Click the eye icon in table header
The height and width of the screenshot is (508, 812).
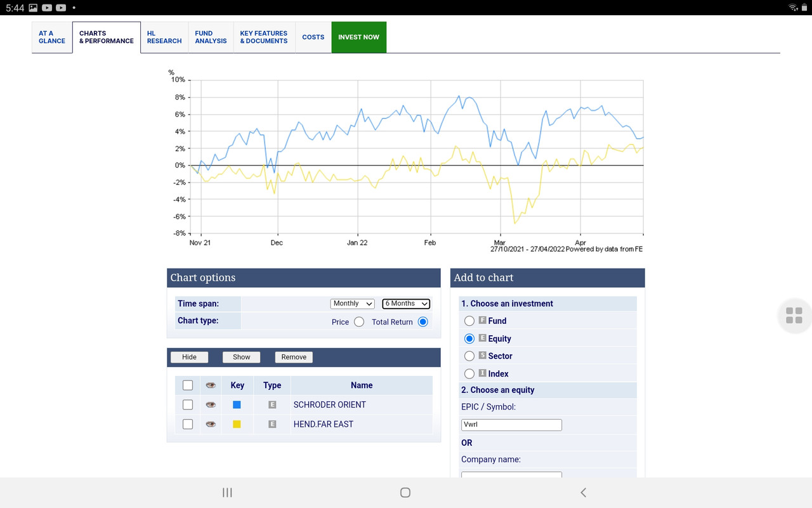(211, 385)
